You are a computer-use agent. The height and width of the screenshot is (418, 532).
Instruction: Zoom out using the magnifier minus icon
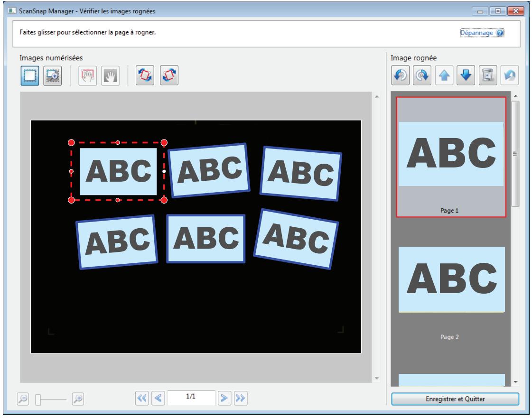(23, 399)
